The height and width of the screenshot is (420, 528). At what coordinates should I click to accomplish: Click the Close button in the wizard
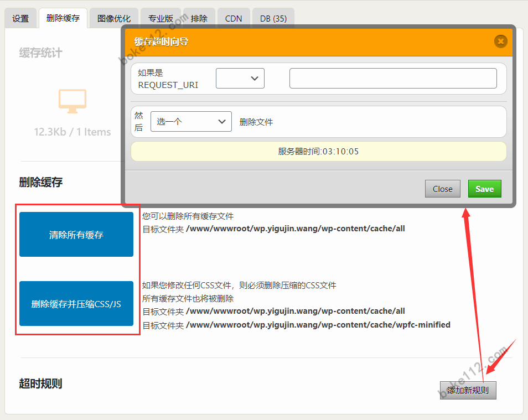(442, 189)
